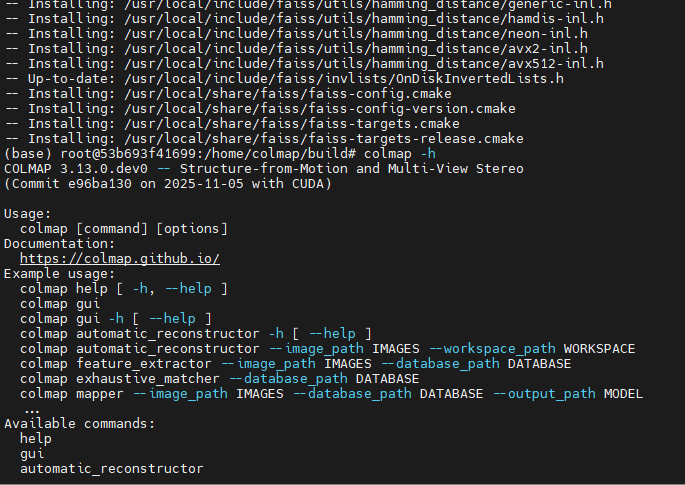The width and height of the screenshot is (685, 485).
Task: Click the 'Usage:' heading
Action: pos(28,214)
